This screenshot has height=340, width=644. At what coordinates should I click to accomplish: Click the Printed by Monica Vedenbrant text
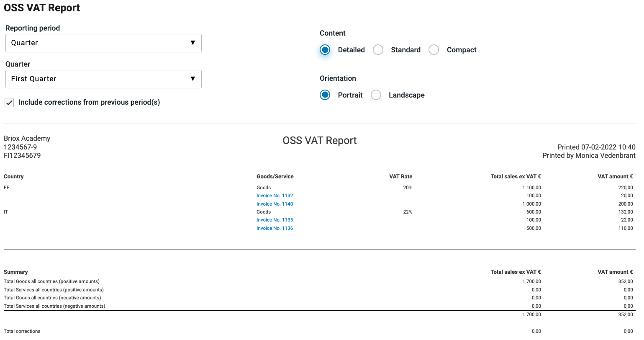click(x=589, y=156)
